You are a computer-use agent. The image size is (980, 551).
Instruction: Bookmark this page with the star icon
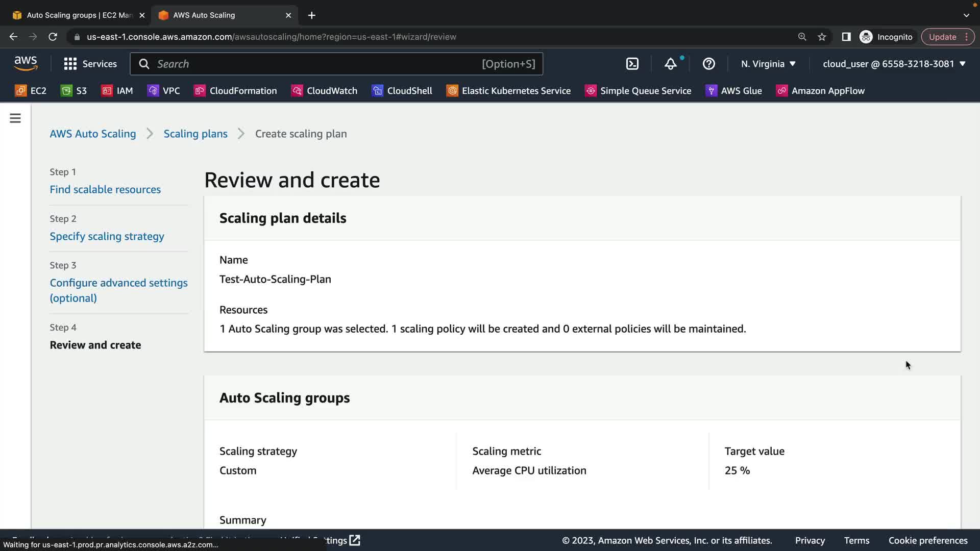(x=822, y=37)
